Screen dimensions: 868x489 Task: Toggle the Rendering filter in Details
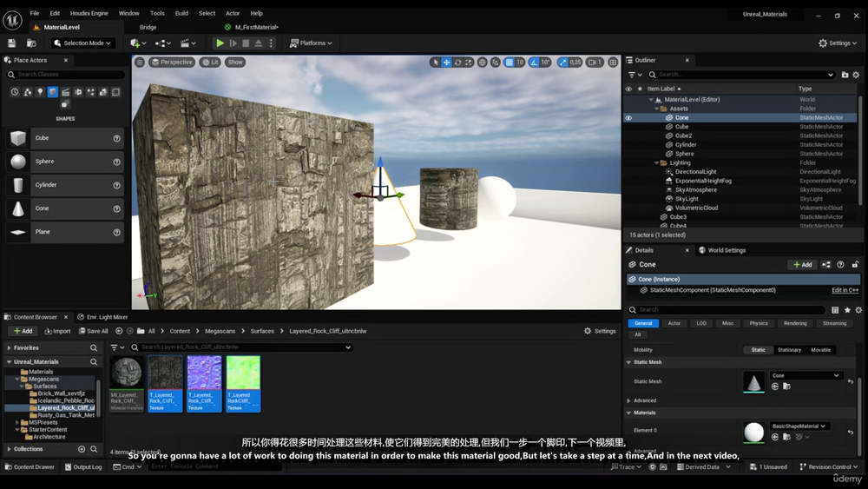coord(795,323)
